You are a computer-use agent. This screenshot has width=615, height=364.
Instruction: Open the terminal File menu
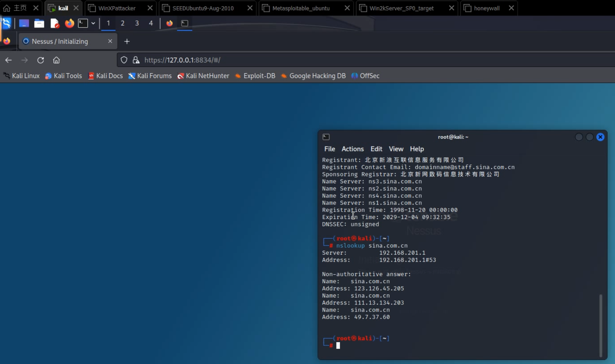(329, 149)
